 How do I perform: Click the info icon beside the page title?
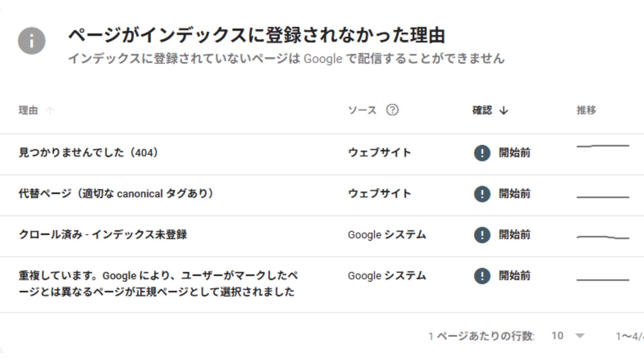pos(32,41)
